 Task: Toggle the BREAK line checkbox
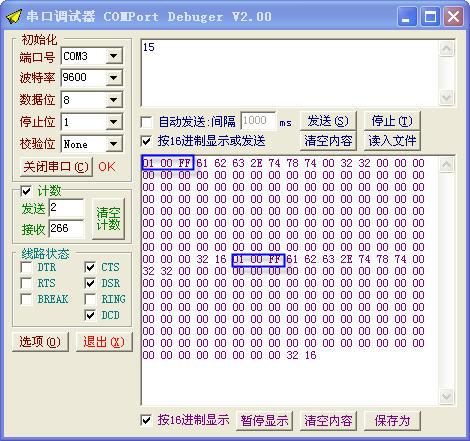click(26, 299)
